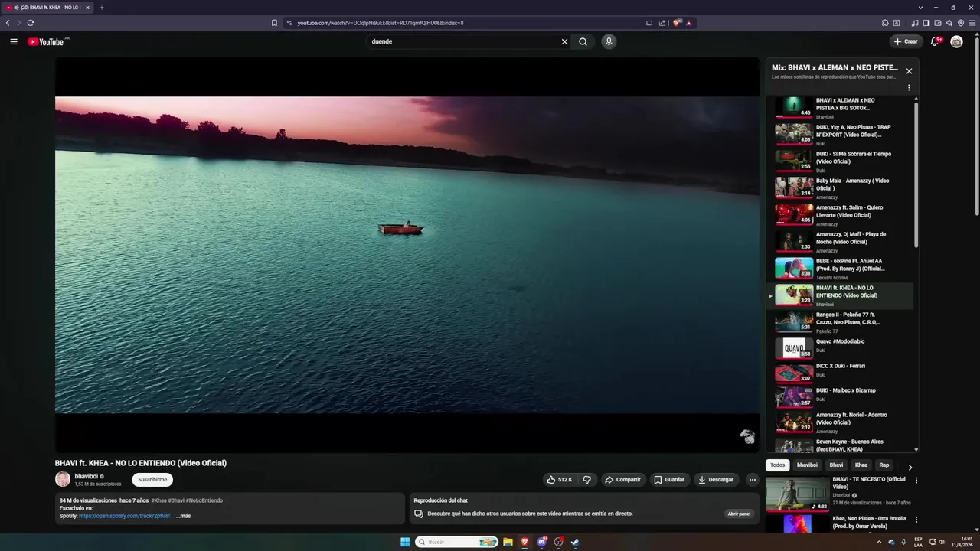Open more actions three-dot menu under video
980x551 pixels.
click(x=752, y=480)
